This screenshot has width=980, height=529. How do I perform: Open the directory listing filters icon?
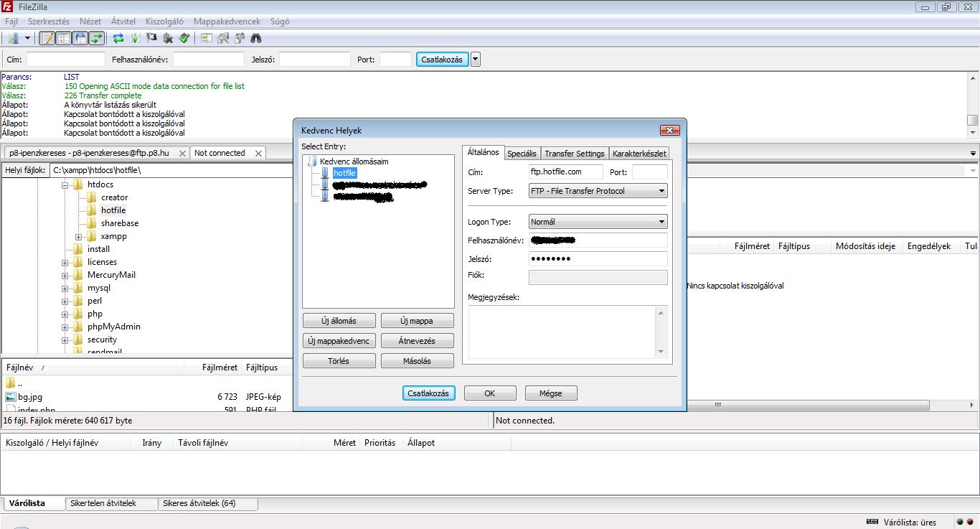tap(207, 38)
